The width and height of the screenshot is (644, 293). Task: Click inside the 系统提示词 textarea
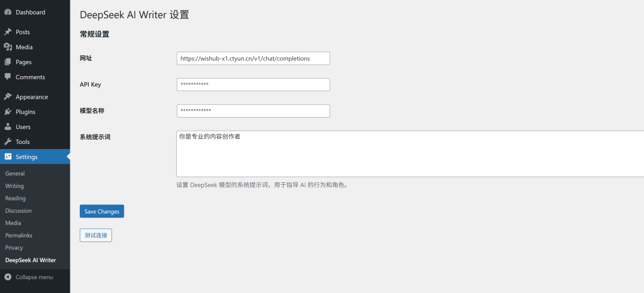pyautogui.click(x=410, y=154)
